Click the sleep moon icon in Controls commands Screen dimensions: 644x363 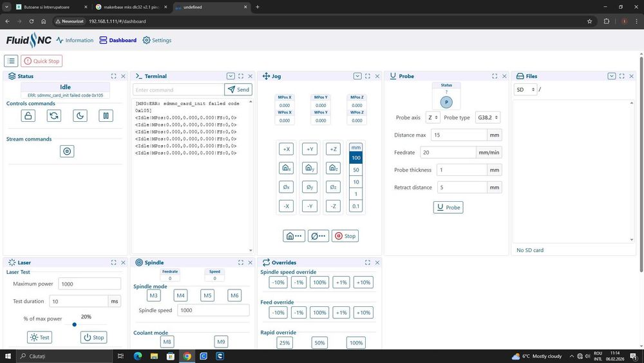point(80,115)
